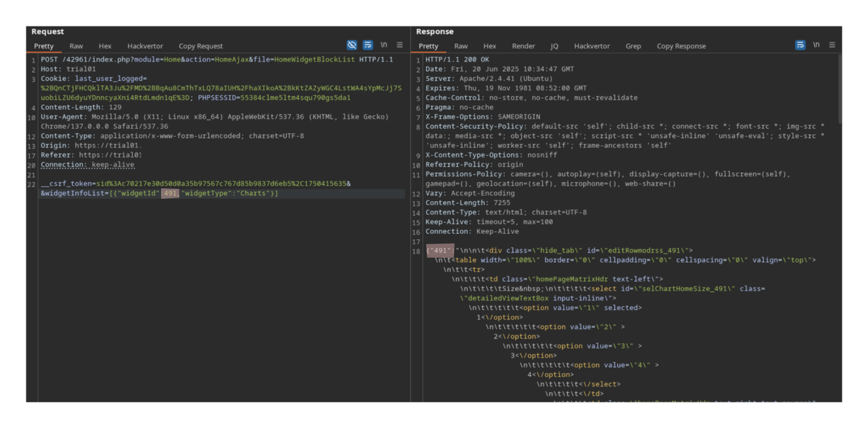Click the Request panel title
The width and height of the screenshot is (868, 428).
tap(47, 32)
